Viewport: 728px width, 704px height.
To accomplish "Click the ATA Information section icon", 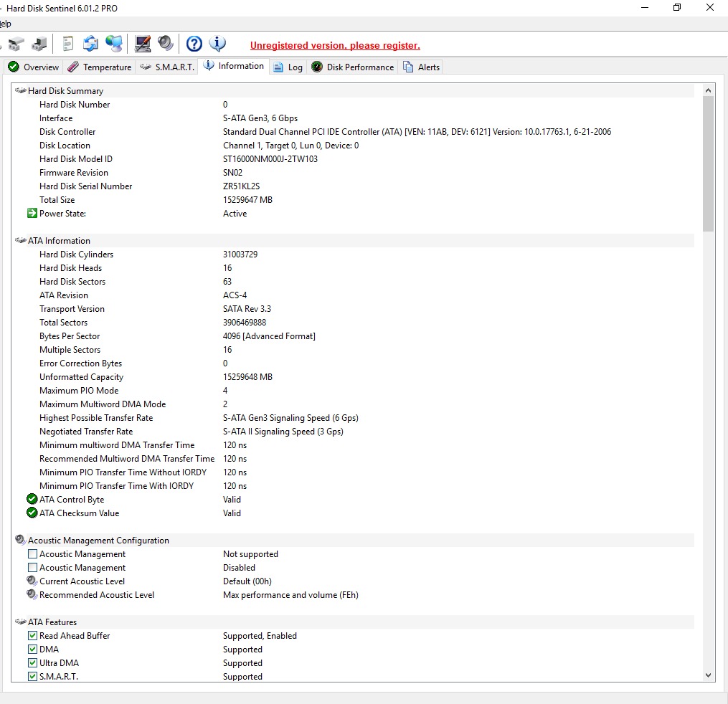I will [x=20, y=240].
